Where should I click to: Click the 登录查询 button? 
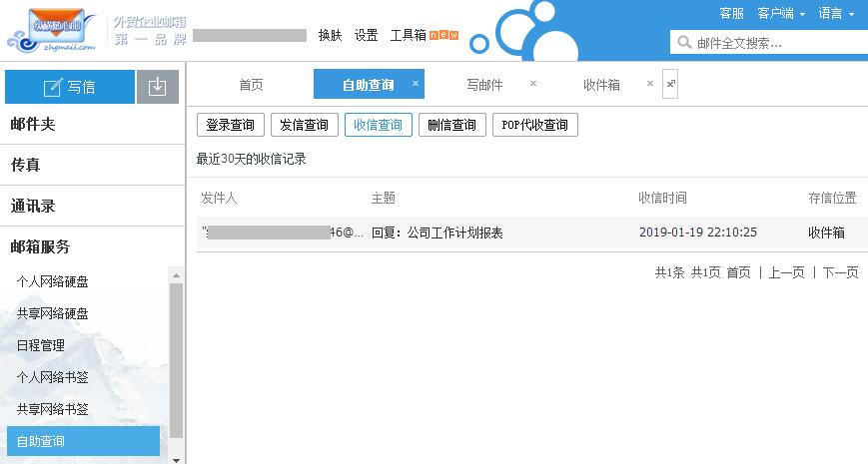(x=231, y=125)
